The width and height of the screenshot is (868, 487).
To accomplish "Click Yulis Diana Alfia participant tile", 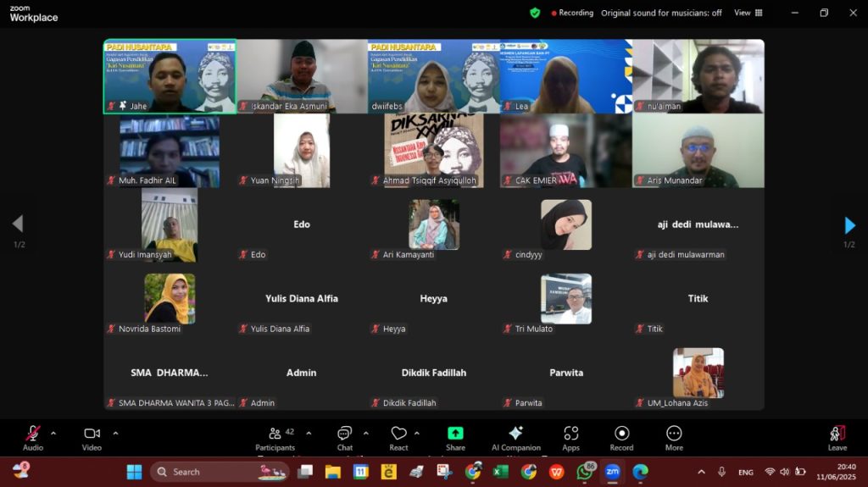I will coord(303,299).
